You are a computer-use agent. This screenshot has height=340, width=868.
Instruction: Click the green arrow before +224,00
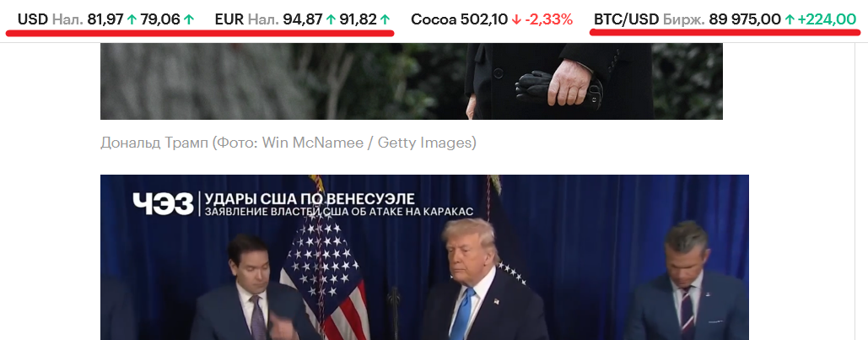tap(790, 20)
